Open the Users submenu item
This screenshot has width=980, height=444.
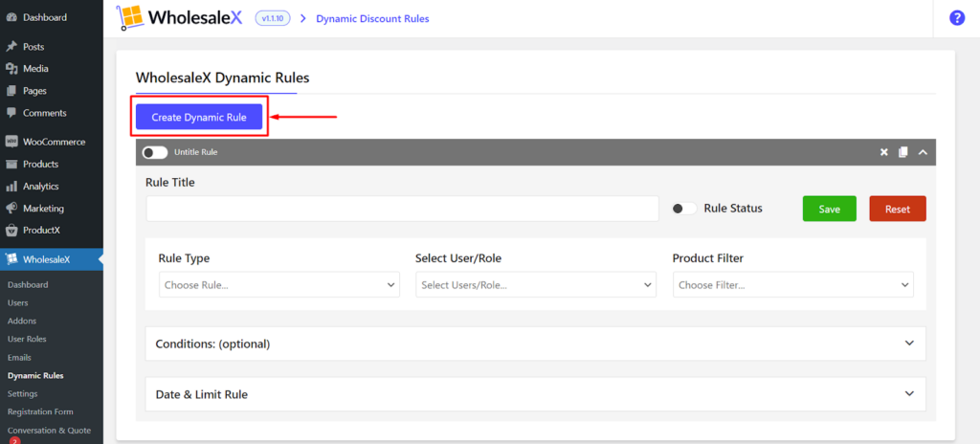coord(17,302)
